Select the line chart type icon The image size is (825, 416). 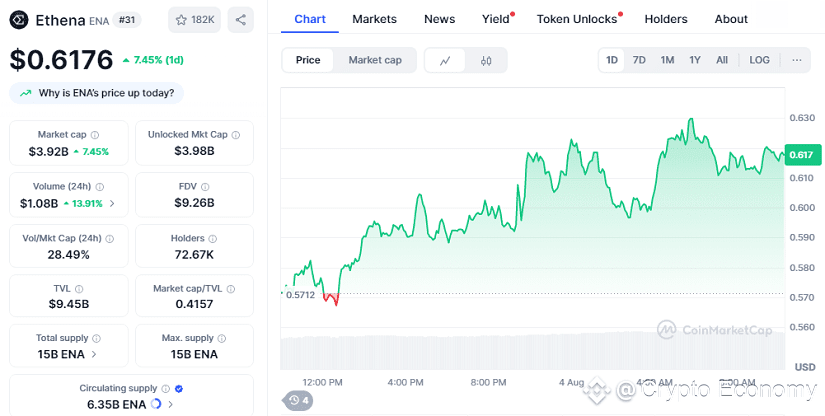tap(445, 60)
